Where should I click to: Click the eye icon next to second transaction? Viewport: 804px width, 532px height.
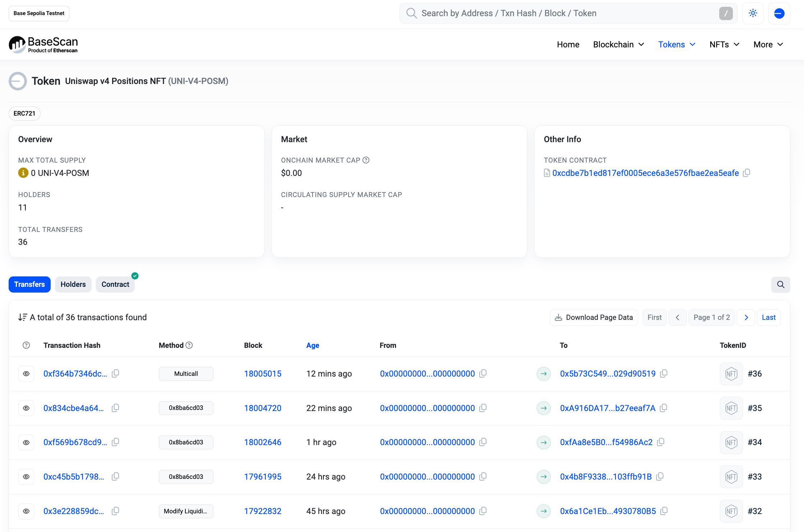click(x=26, y=408)
